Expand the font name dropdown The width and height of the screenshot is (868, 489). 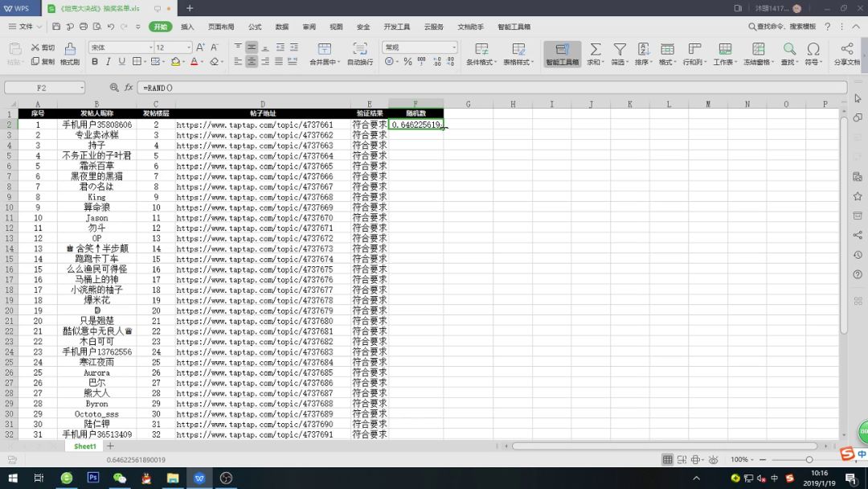click(x=150, y=47)
